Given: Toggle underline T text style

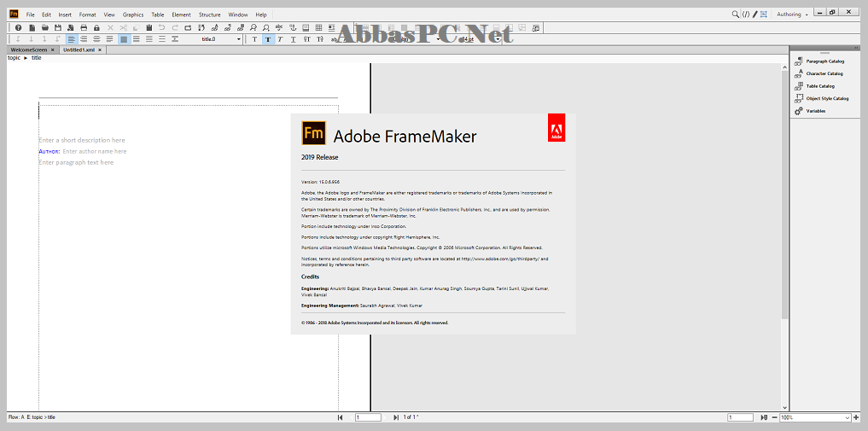Looking at the screenshot, I should [293, 39].
